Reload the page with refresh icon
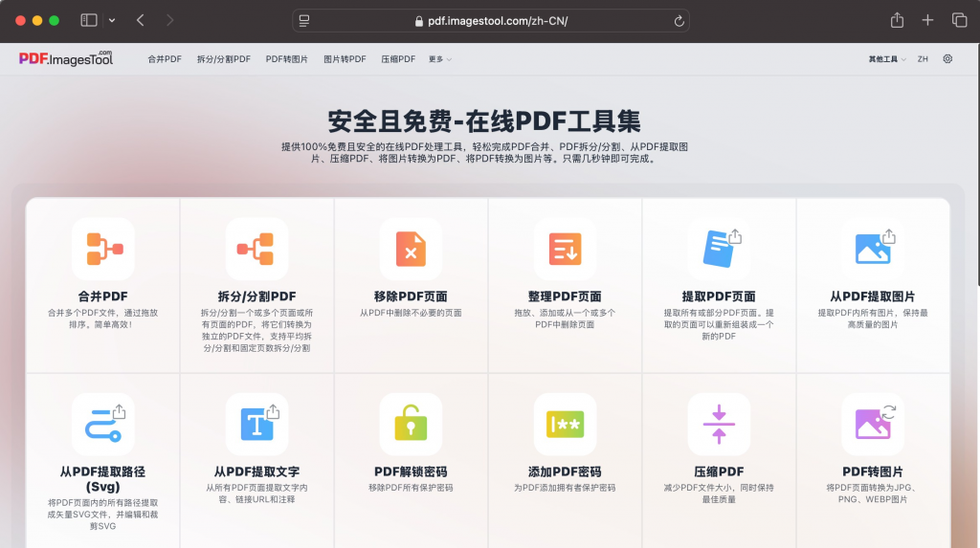 click(x=679, y=21)
